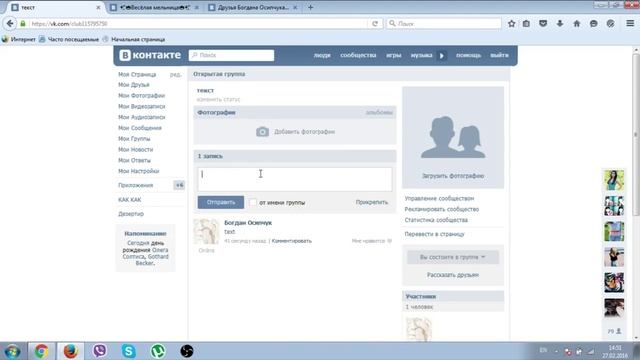This screenshot has height=360, width=640.
Task: Click the Firefox back arrow button
Action: [x=10, y=24]
